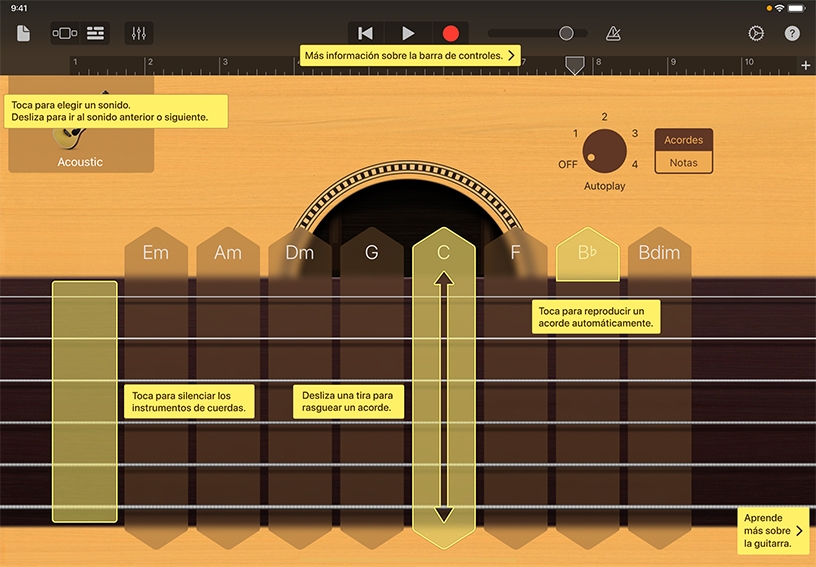The image size is (816, 567).
Task: Set Autoplay pattern to 1
Action: 575,133
